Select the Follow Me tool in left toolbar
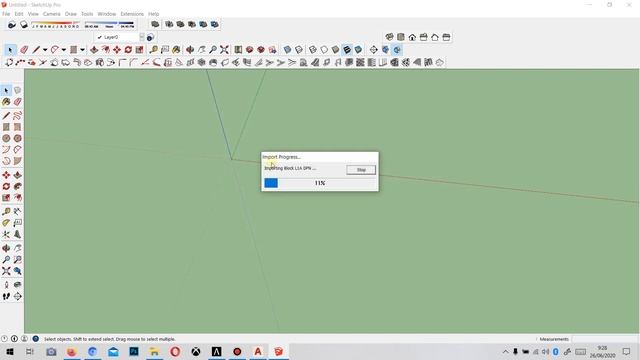Screen dimensions: 640x360 coord(18,187)
